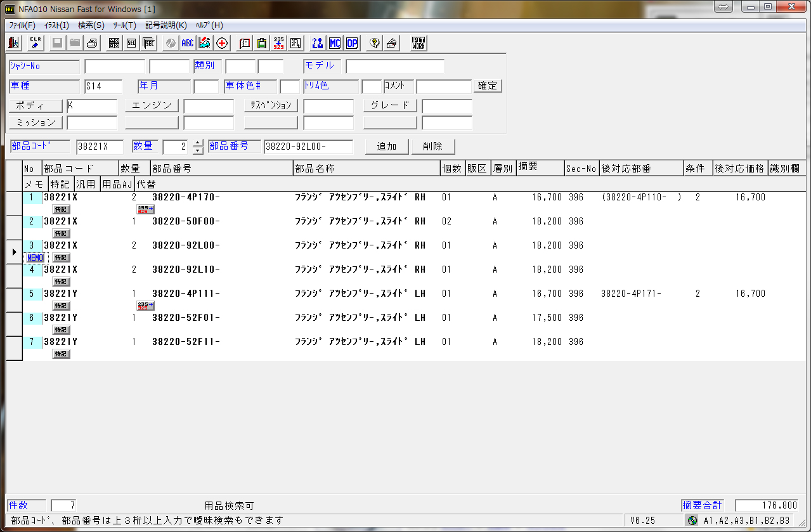Select part number 38220-52F11- in row 7
This screenshot has width=811, height=532.
coord(186,342)
